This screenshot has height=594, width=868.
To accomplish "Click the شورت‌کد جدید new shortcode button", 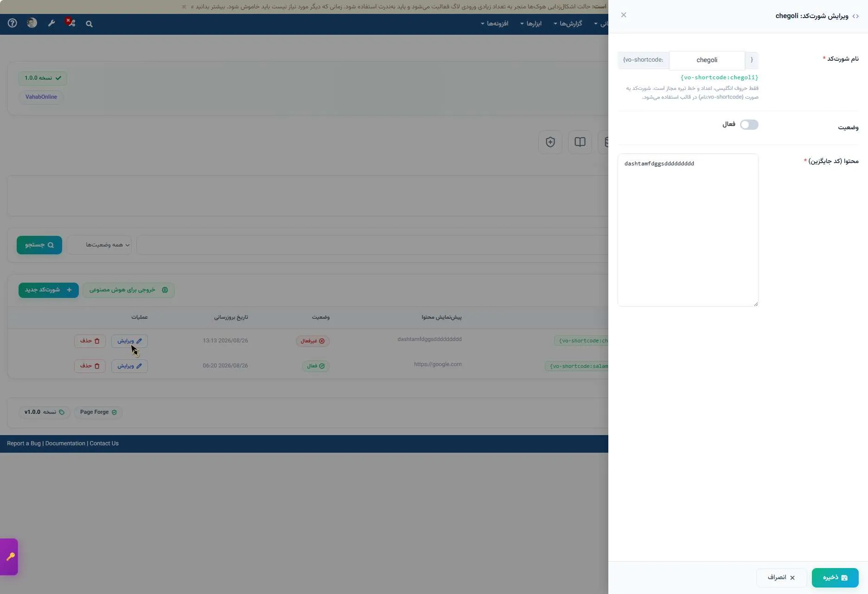I will tap(49, 290).
